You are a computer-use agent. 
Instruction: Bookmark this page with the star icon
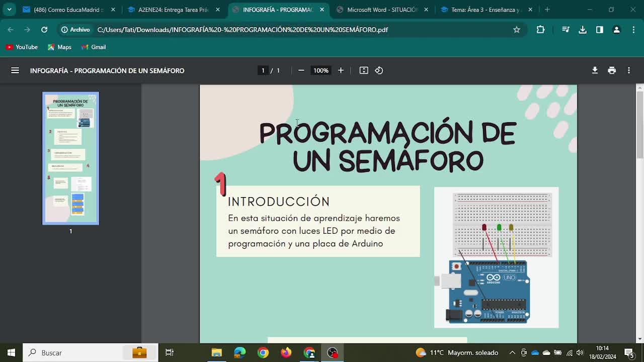[516, 30]
